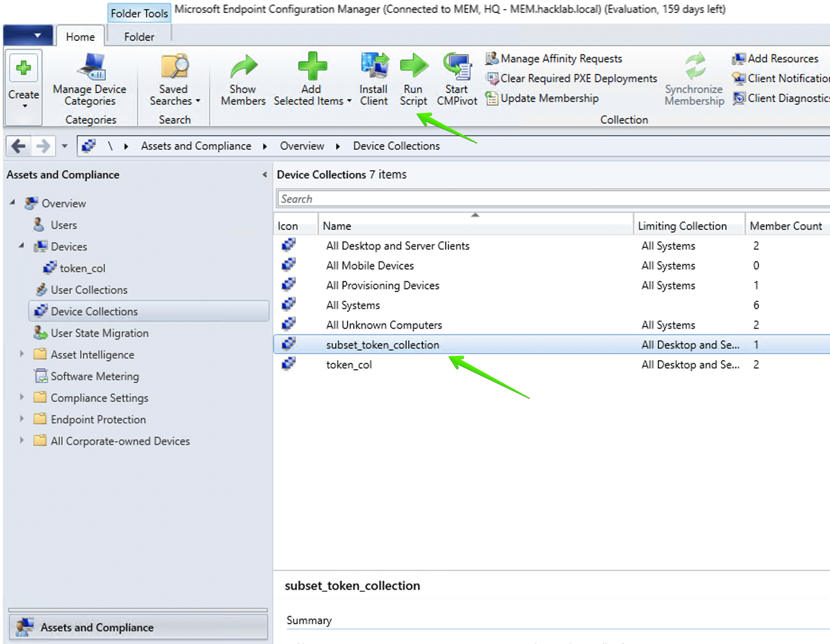Expand the Asset Intelligence folder
The width and height of the screenshot is (830, 644).
click(21, 354)
